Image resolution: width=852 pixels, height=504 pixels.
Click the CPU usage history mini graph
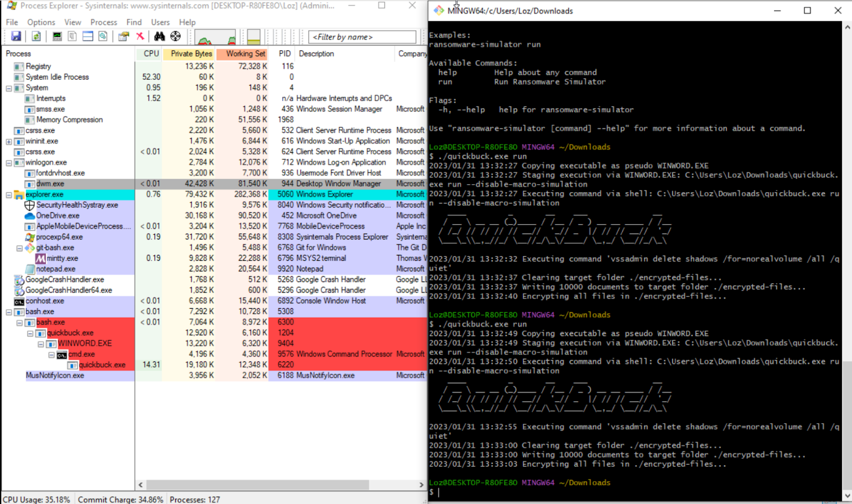tap(215, 37)
